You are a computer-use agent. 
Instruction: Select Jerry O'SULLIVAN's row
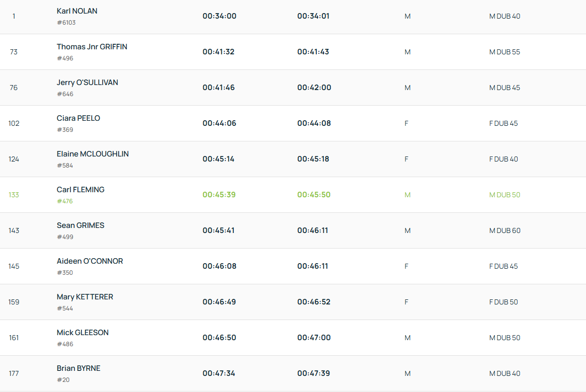(x=87, y=83)
